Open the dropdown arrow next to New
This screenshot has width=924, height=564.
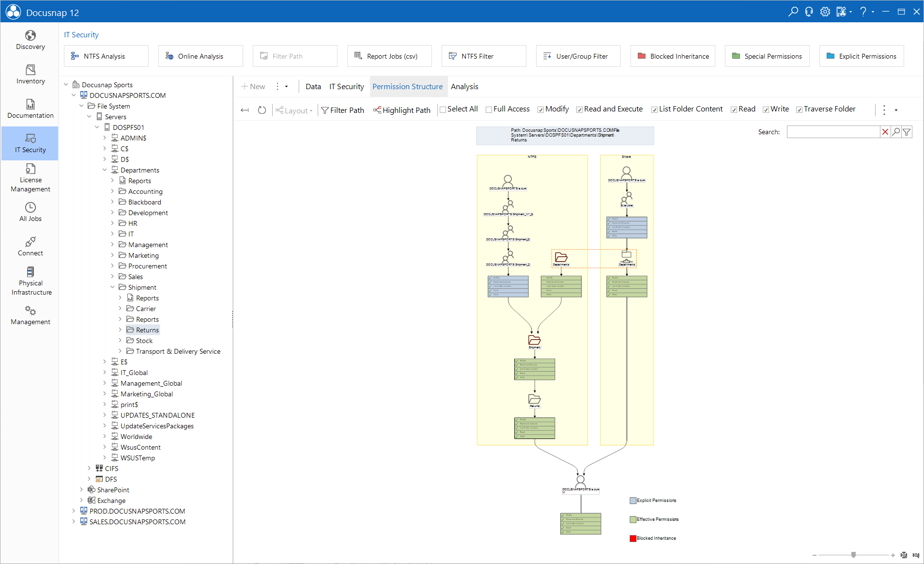(286, 86)
